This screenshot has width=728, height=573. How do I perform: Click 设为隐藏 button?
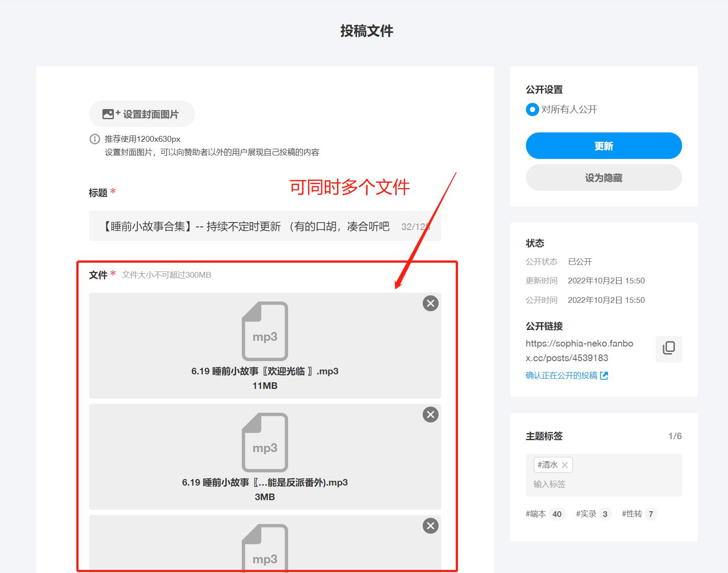pos(604,178)
